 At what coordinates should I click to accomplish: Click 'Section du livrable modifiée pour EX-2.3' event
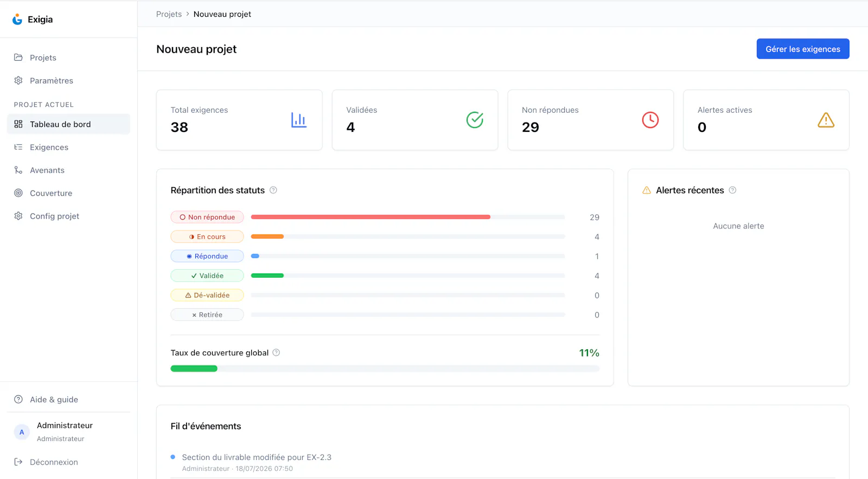tap(257, 457)
